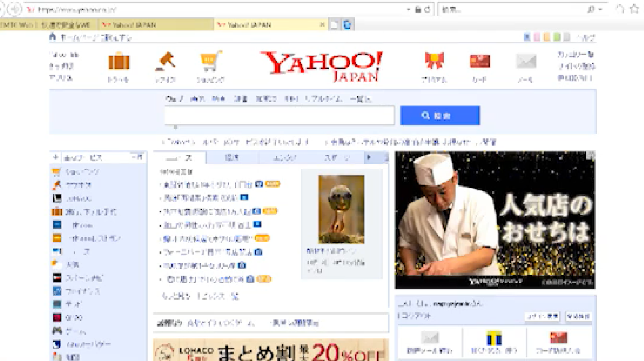Open a new browser tab with the blank tab button
The width and height of the screenshot is (644, 361).
334,25
